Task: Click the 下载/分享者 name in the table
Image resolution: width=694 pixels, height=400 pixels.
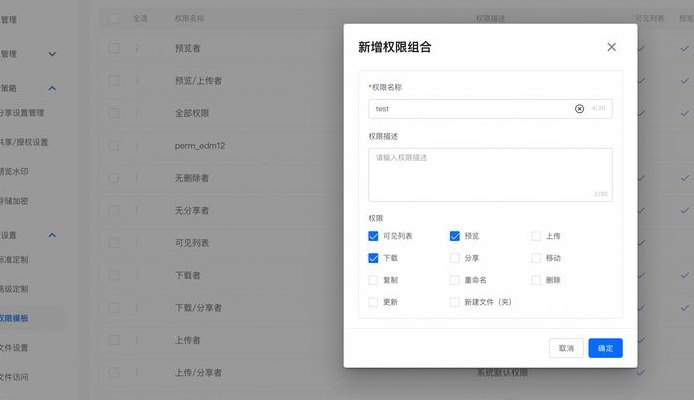Action: click(x=198, y=308)
